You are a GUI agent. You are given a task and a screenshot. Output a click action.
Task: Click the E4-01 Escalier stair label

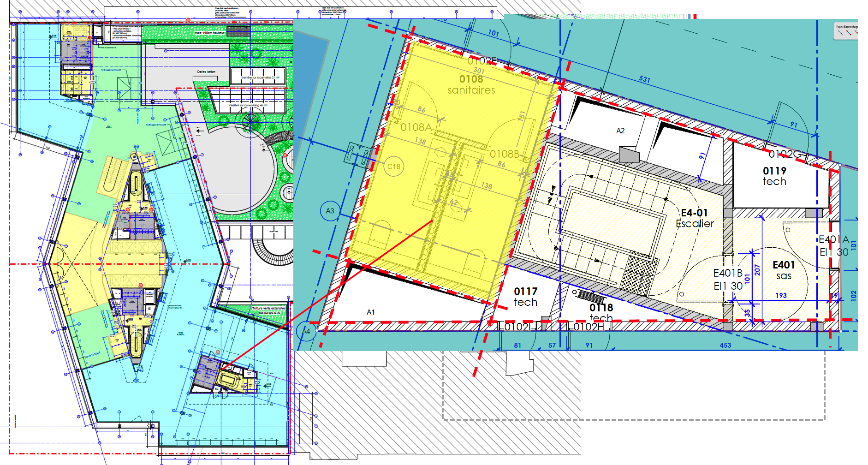(x=695, y=218)
